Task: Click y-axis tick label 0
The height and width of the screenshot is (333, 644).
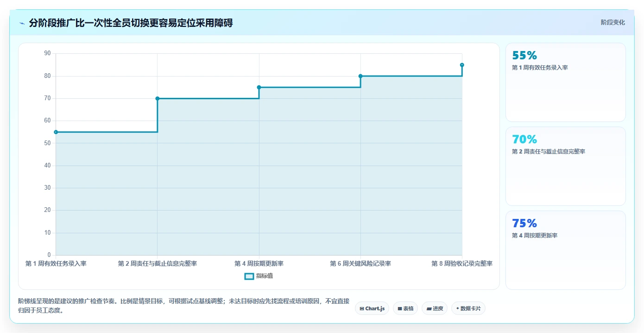Action: (x=49, y=255)
